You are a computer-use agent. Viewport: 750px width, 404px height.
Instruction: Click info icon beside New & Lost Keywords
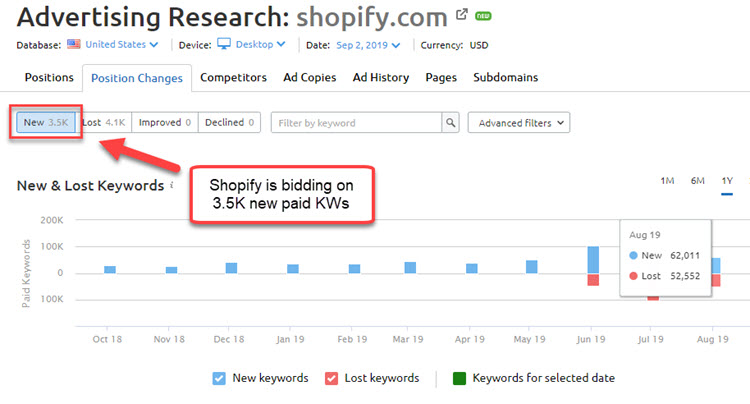click(x=171, y=185)
